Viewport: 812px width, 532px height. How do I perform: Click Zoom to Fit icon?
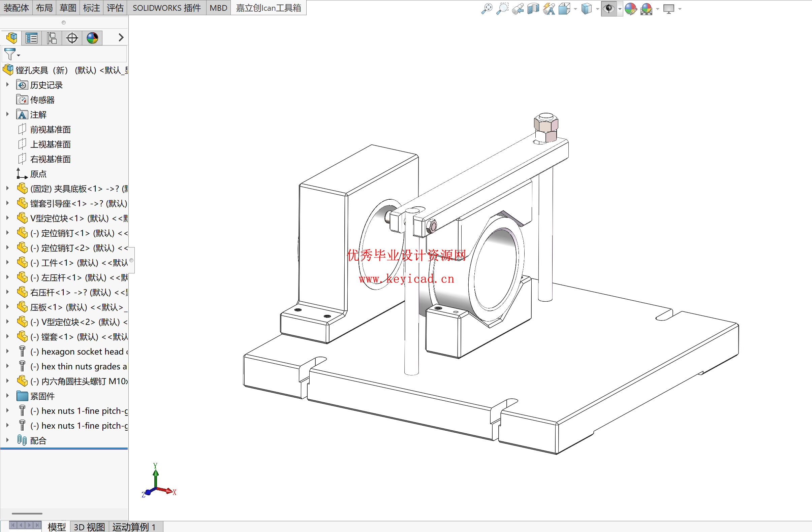tap(487, 8)
